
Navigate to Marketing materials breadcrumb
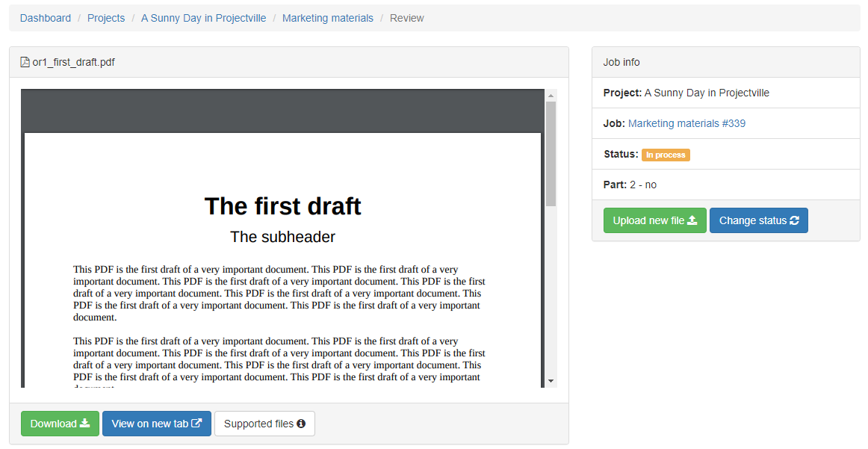pyautogui.click(x=328, y=18)
